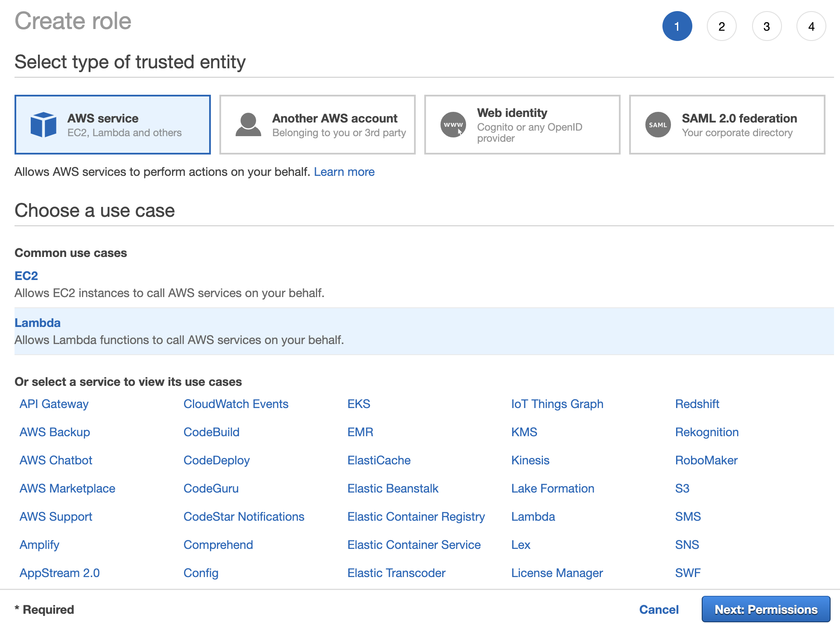Click the Another AWS account person icon
The image size is (840, 624).
pyautogui.click(x=248, y=125)
